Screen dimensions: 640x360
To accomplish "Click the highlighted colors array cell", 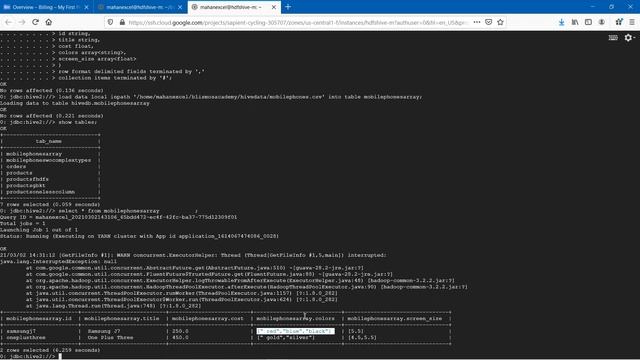I will click(x=296, y=331).
